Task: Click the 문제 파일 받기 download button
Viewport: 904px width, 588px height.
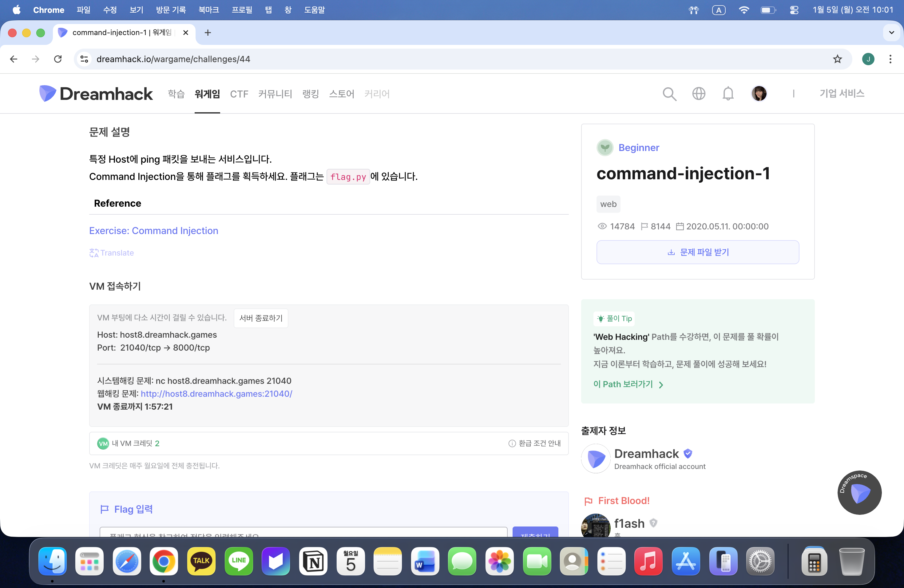Action: point(697,252)
